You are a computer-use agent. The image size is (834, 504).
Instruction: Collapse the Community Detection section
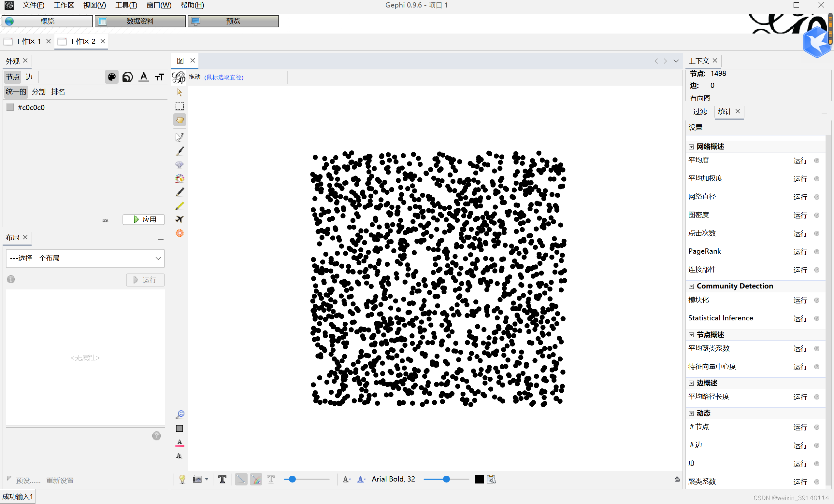[x=691, y=286]
